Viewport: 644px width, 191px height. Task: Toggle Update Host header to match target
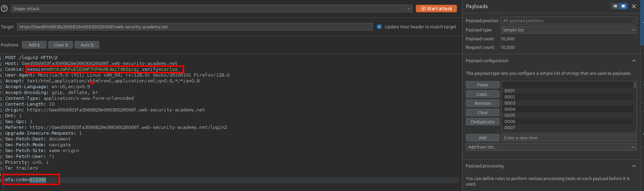point(379,27)
